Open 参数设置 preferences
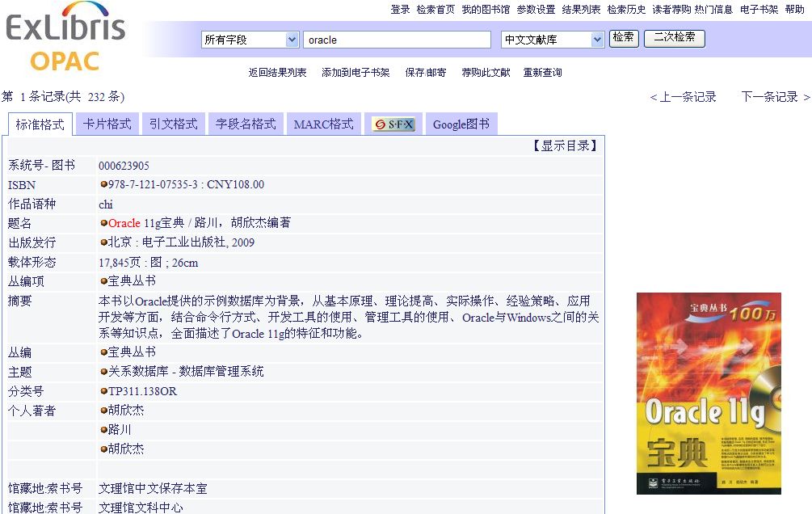 pos(536,10)
